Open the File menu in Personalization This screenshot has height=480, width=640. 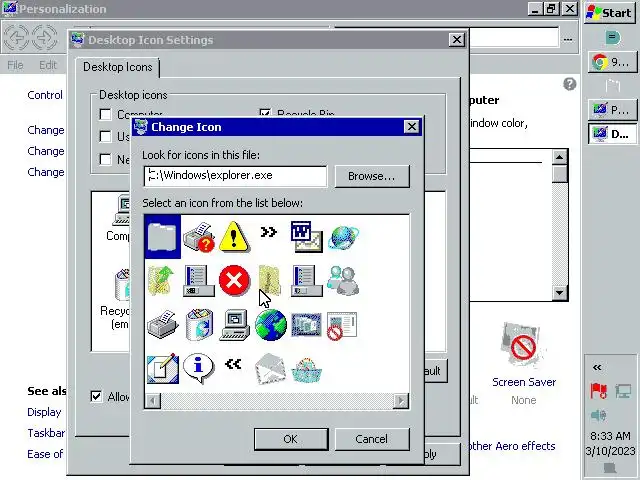15,65
